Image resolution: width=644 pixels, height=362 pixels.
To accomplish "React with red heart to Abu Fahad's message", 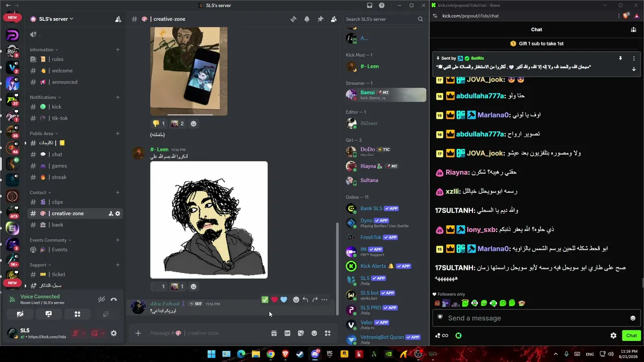I will coord(274,300).
